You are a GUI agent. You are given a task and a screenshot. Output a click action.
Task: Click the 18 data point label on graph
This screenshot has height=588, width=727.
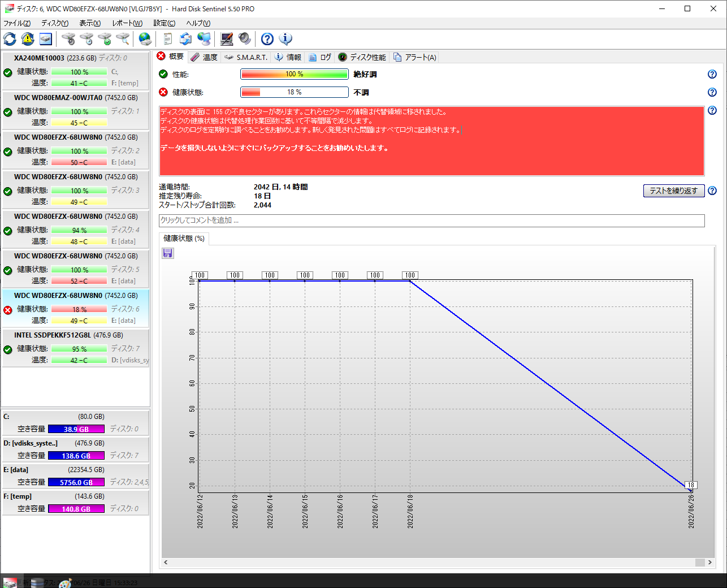[691, 485]
